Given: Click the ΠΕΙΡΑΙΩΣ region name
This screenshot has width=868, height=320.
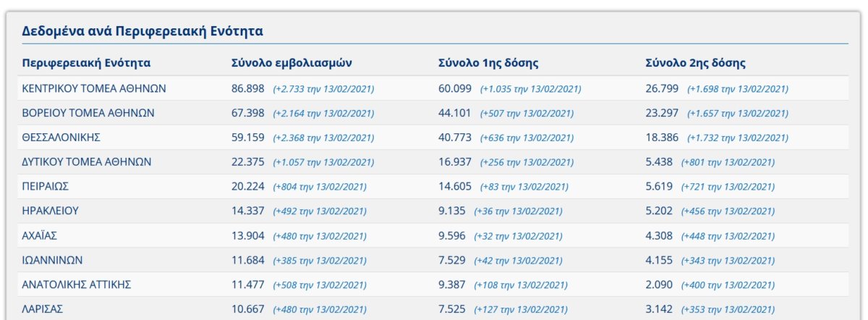Looking at the screenshot, I should point(46,186).
